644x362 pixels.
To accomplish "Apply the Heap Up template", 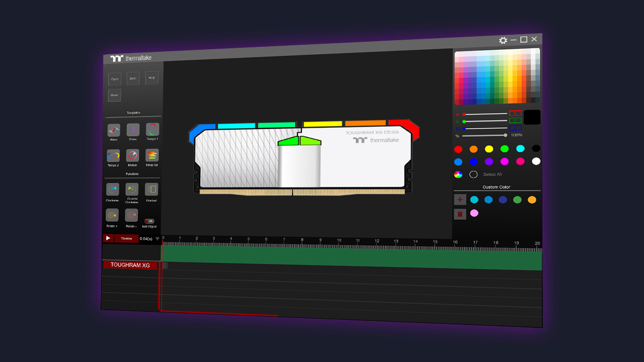I will tap(152, 155).
